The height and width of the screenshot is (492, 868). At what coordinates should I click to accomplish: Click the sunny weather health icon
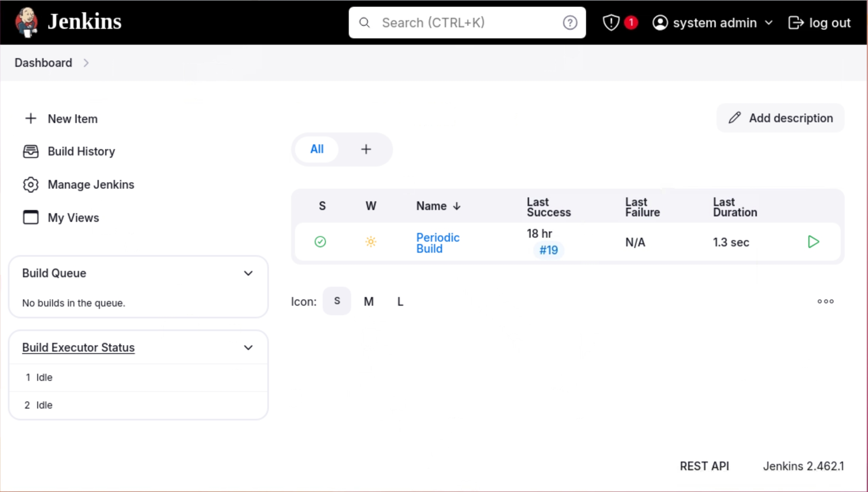pyautogui.click(x=371, y=242)
